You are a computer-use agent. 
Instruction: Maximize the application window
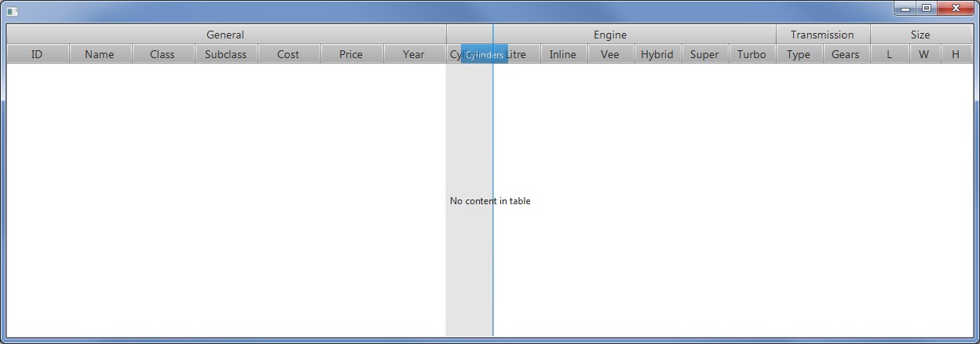[927, 9]
